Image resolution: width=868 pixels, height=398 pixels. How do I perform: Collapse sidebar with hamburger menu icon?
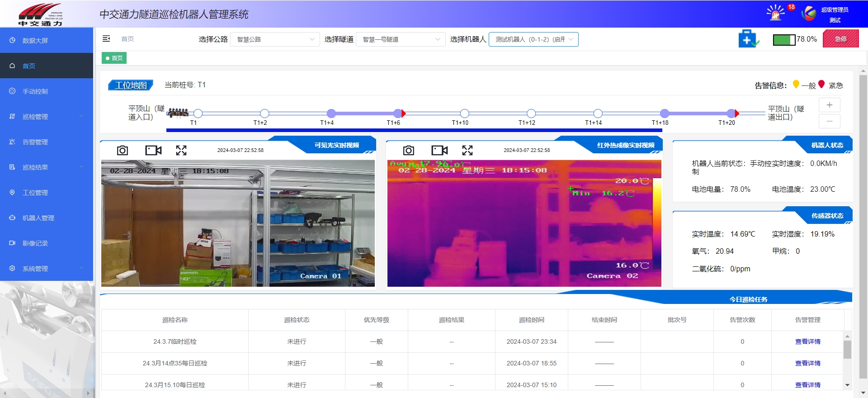(106, 39)
